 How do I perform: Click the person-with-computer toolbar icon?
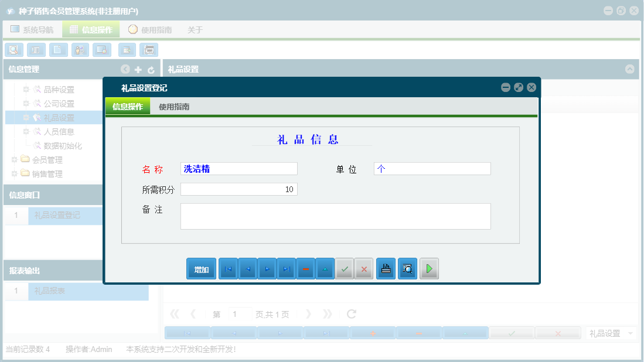pos(80,50)
